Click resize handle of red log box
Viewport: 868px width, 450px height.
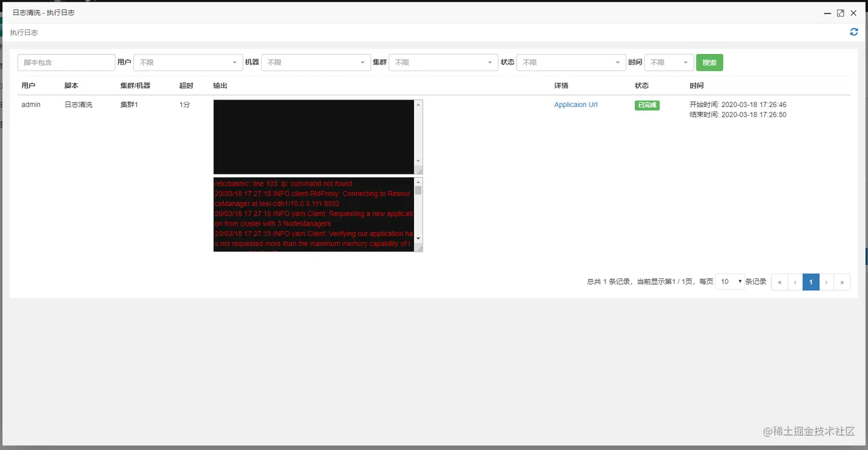tap(419, 248)
